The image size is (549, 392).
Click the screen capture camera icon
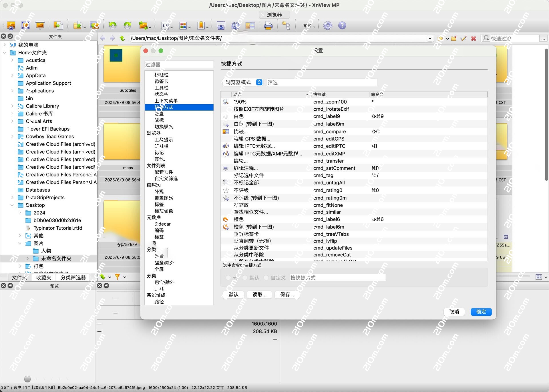[221, 26]
